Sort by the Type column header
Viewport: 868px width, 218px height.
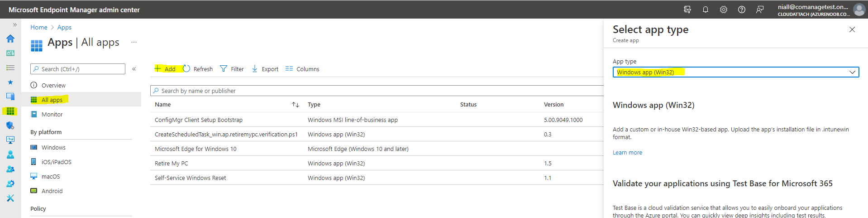[314, 104]
